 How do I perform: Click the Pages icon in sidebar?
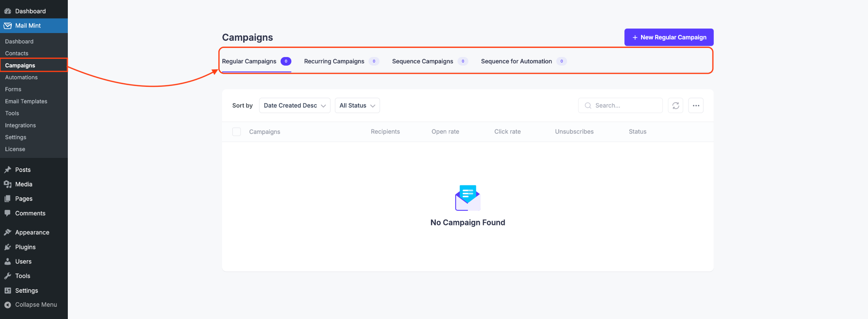click(8, 199)
